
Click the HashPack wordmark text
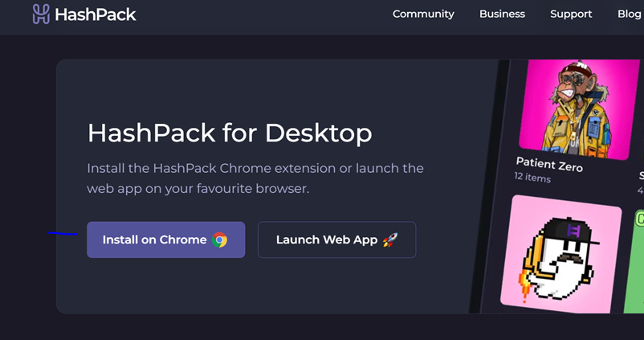[96, 14]
